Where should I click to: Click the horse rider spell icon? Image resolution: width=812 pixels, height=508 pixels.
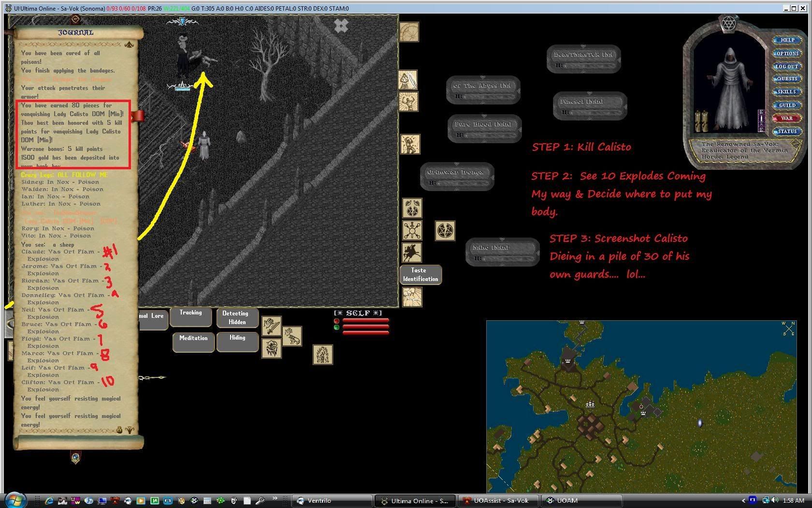tap(412, 253)
